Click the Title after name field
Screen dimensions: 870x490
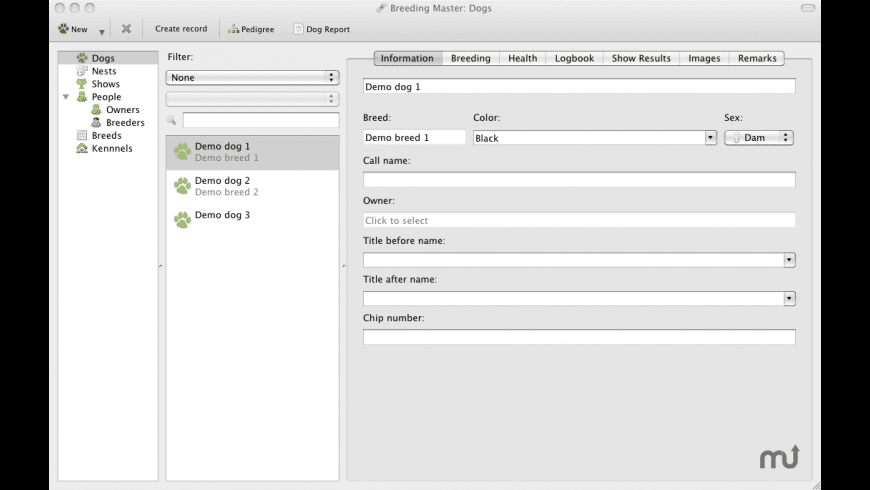[573, 299]
